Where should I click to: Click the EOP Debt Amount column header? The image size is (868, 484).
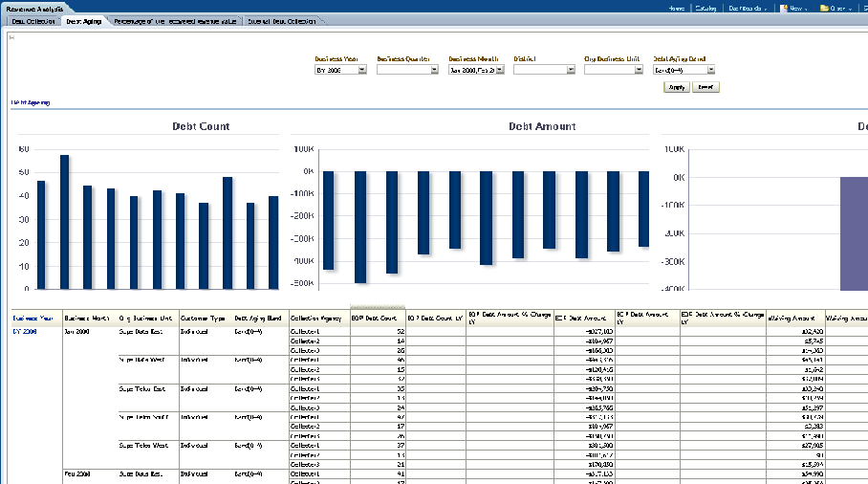click(581, 319)
